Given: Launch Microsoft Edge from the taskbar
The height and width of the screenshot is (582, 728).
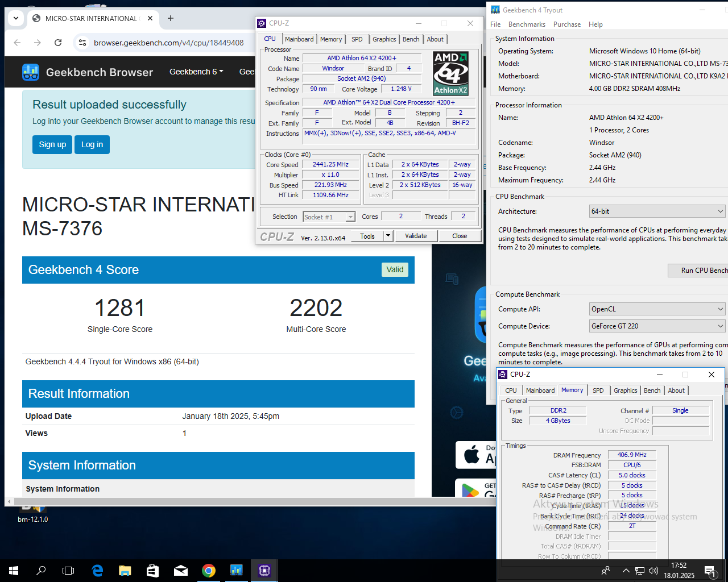Looking at the screenshot, I should pyautogui.click(x=97, y=571).
